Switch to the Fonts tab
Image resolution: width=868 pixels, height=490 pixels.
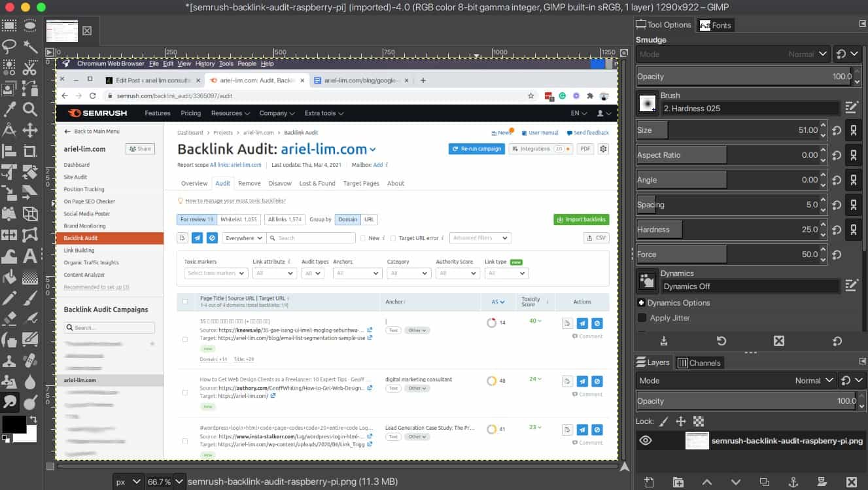click(715, 25)
